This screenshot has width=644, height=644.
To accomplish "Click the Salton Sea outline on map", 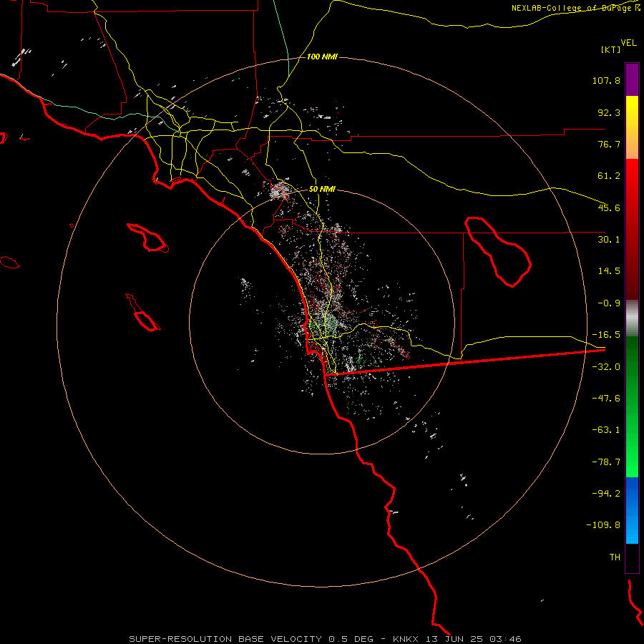I will (x=498, y=252).
